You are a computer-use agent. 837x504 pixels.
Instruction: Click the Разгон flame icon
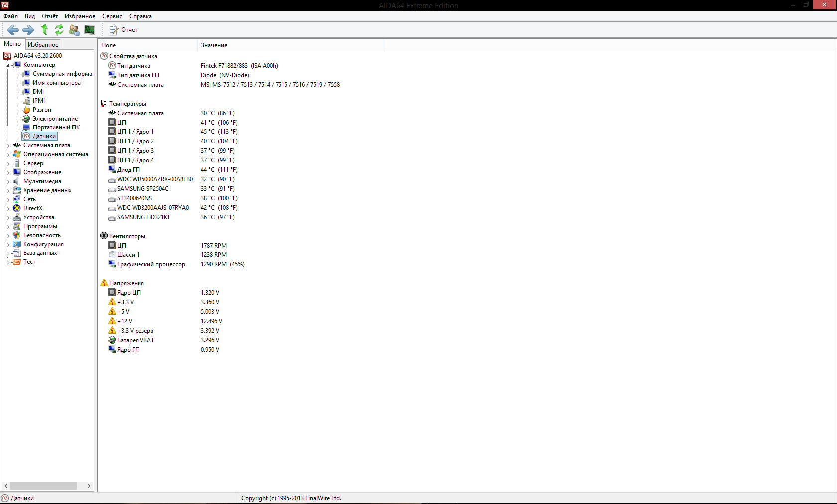point(27,110)
